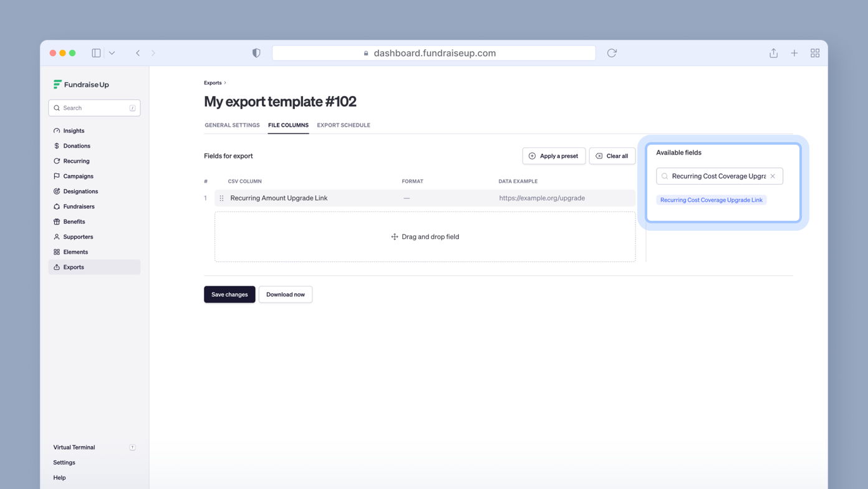This screenshot has width=868, height=489.
Task: Expand the browser sidebar chevron dropdown
Action: [112, 53]
